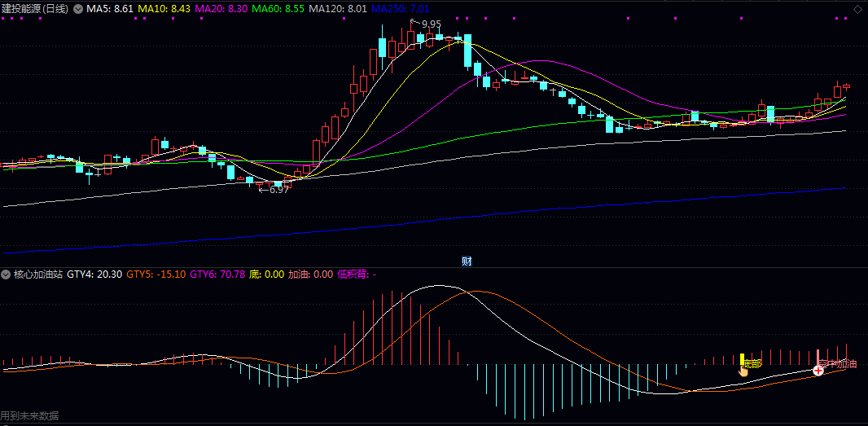
Task: Click the GTY5 orange indicator value
Action: pos(156,274)
